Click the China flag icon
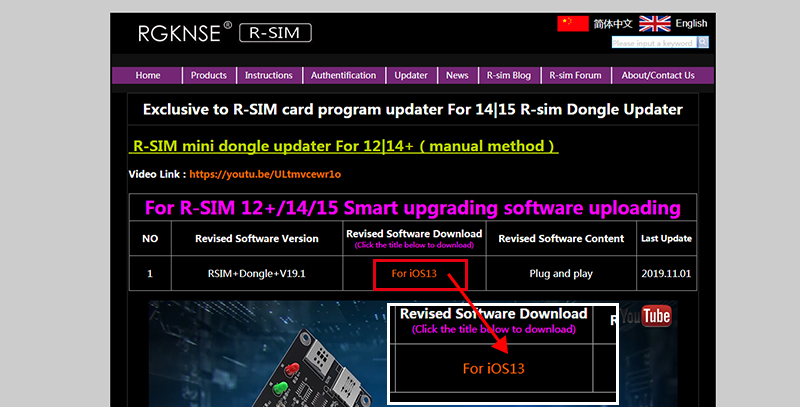The image size is (800, 407). (x=571, y=23)
